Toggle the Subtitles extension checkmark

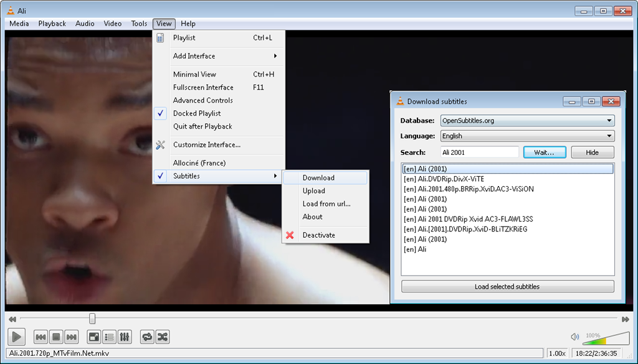(160, 176)
